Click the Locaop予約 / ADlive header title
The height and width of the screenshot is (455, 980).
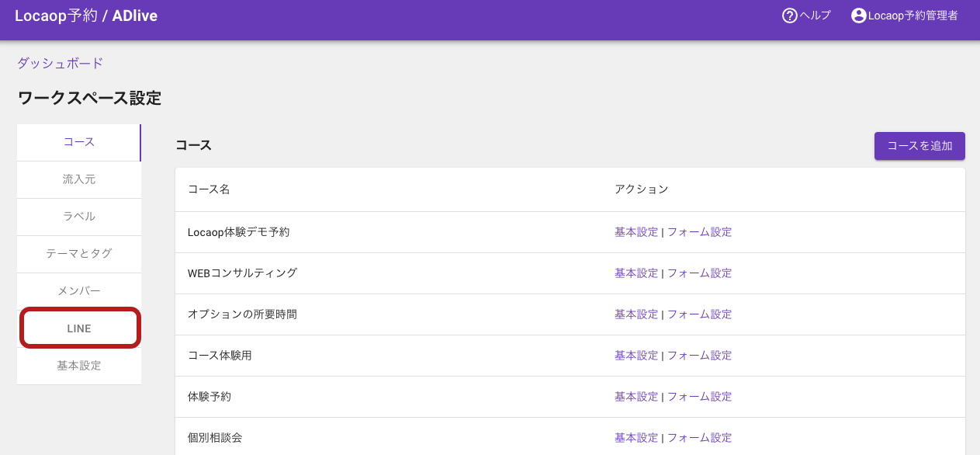86,16
